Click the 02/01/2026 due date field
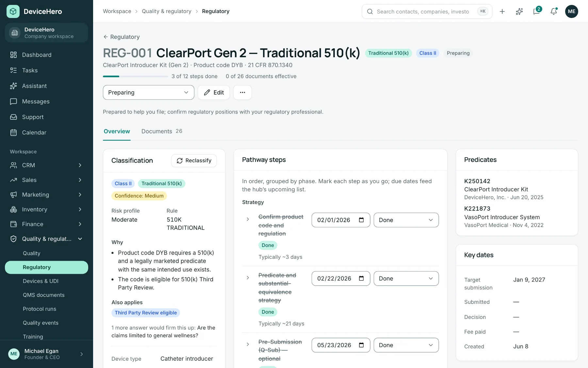The width and height of the screenshot is (588, 368). pyautogui.click(x=341, y=220)
